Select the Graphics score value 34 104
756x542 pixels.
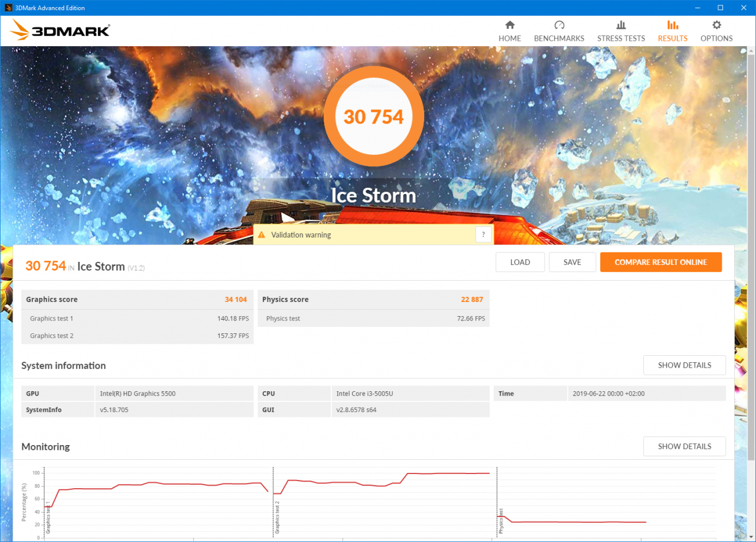click(x=236, y=300)
